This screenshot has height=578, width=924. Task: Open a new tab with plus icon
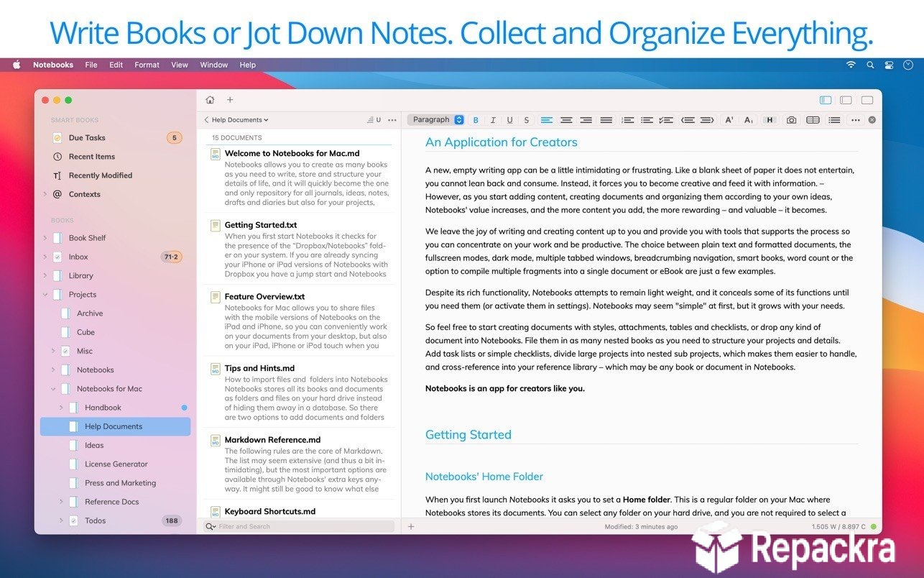point(230,100)
